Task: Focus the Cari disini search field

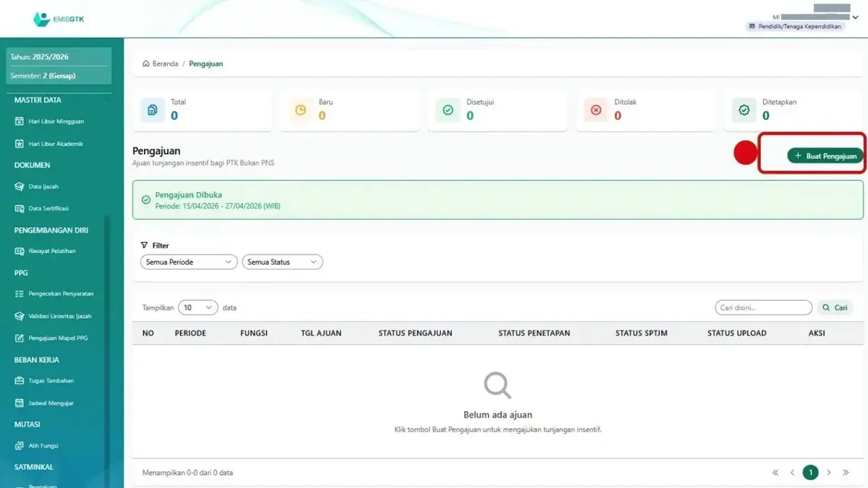Action: pos(763,307)
